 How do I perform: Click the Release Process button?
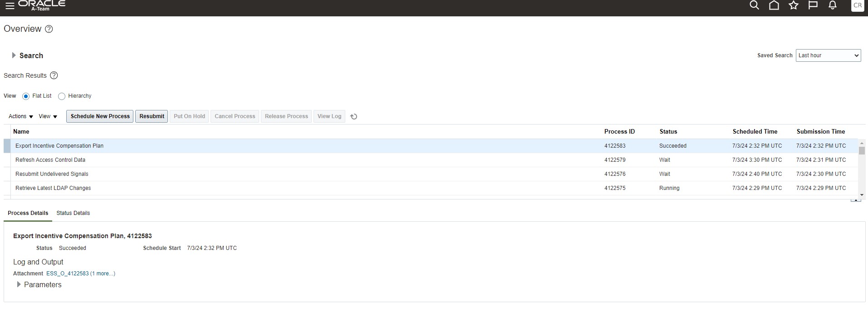coord(286,116)
